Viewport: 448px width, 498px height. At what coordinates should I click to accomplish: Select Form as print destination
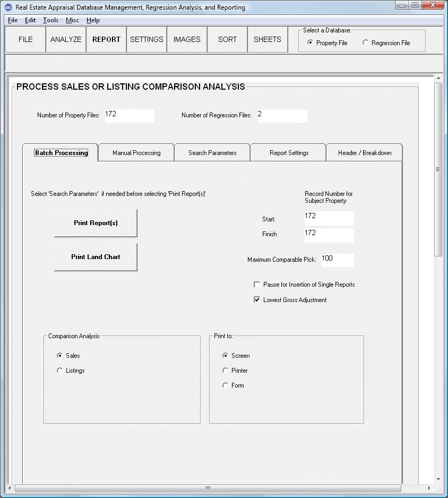(226, 385)
